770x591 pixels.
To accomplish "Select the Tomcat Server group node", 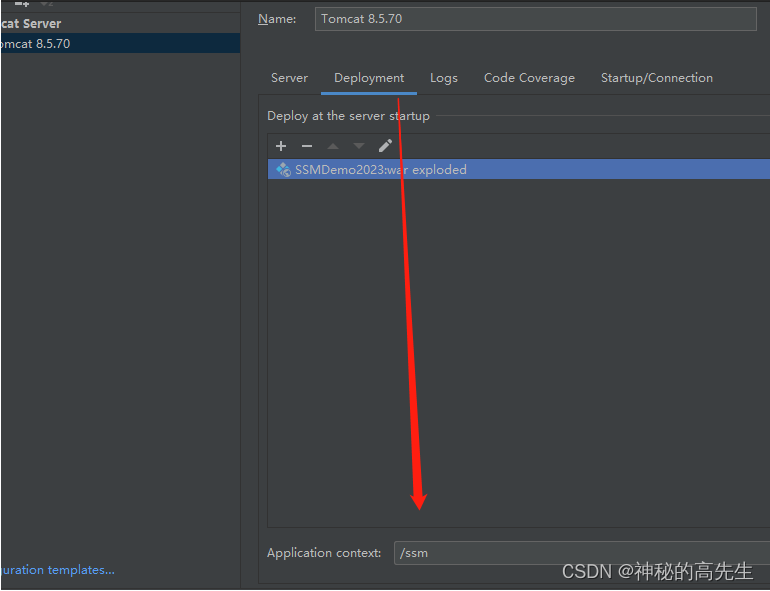I will click(30, 24).
